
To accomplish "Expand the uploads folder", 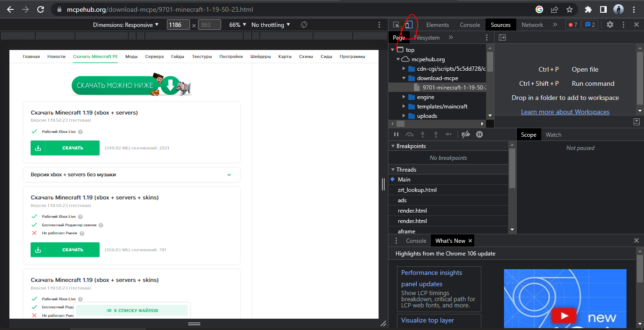I will (x=404, y=116).
